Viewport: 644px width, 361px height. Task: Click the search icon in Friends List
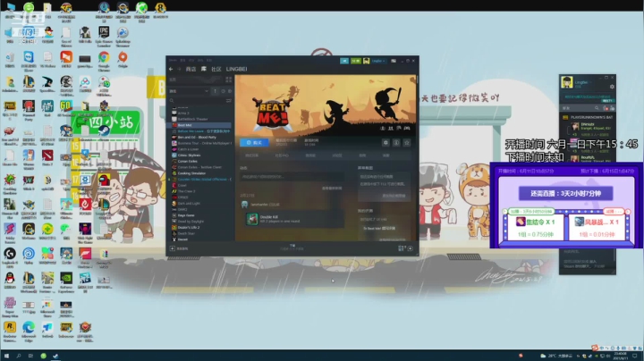point(597,108)
